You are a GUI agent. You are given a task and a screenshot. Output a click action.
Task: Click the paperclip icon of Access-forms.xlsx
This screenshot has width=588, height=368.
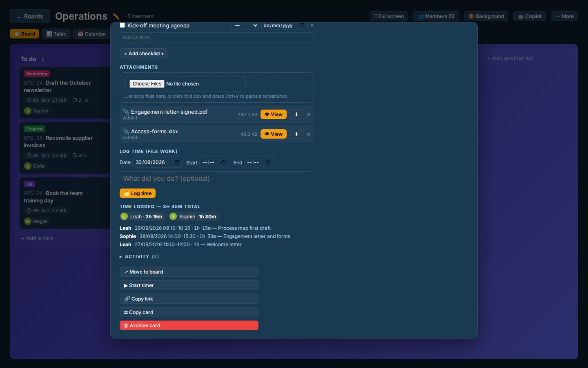[x=126, y=131]
